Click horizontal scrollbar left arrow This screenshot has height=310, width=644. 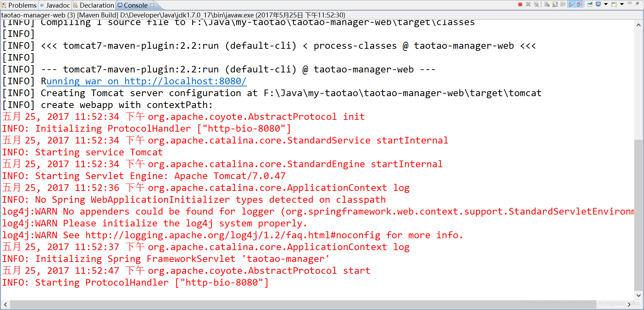[x=5, y=304]
